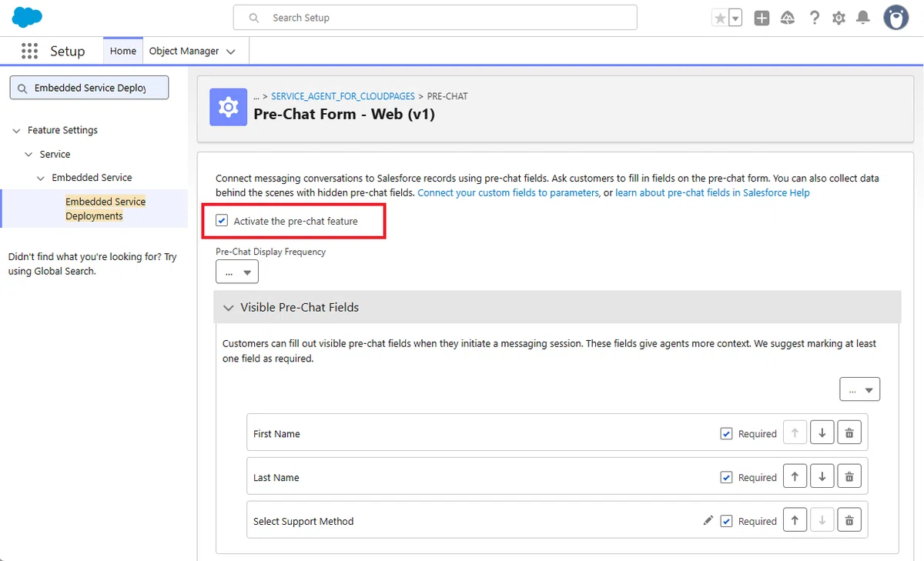Move First Name field down
The width and height of the screenshot is (924, 561).
(x=822, y=433)
